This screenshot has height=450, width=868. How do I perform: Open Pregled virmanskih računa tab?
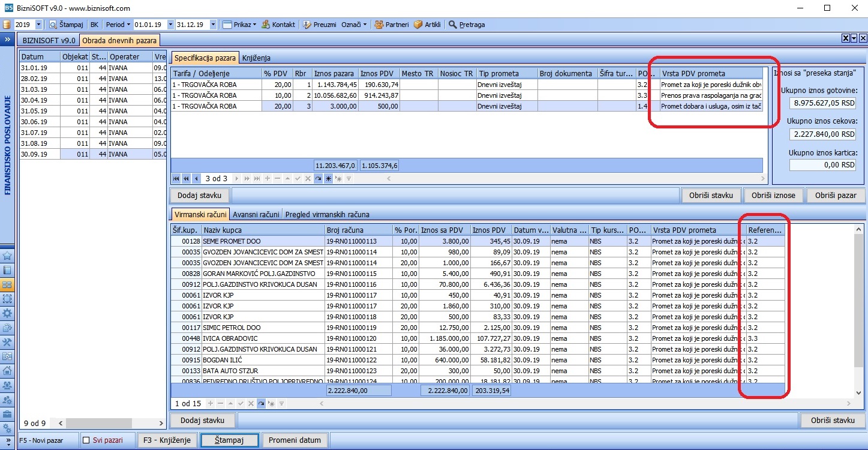(x=328, y=214)
